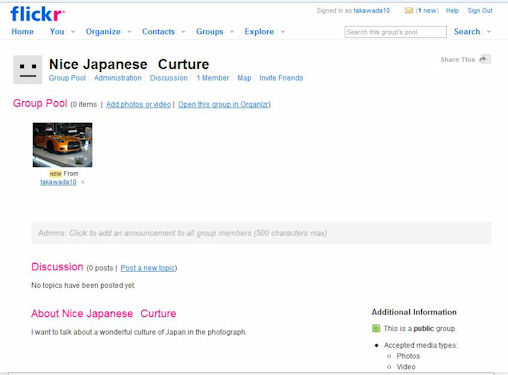
Task: Click the NEW badge under the photo
Action: (55, 174)
